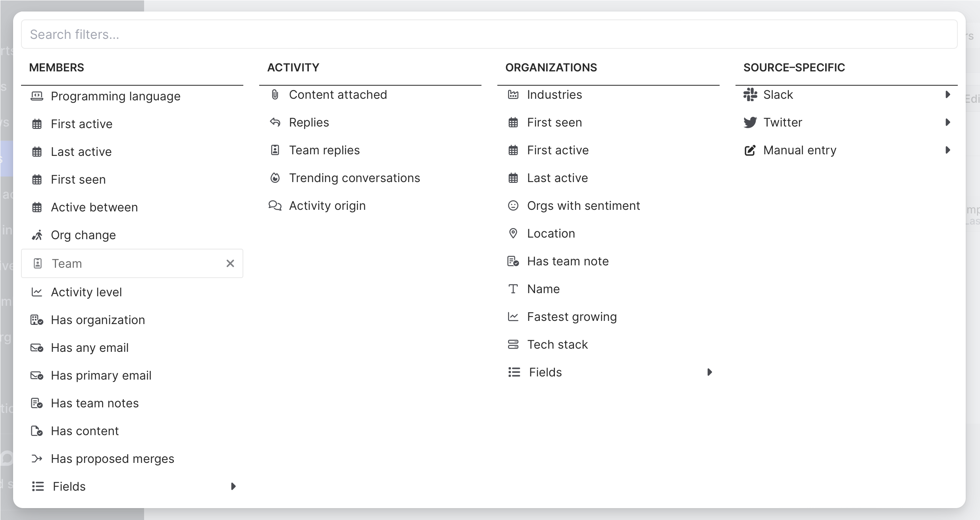This screenshot has width=980, height=520.
Task: Focus the Search filters input field
Action: (x=489, y=35)
